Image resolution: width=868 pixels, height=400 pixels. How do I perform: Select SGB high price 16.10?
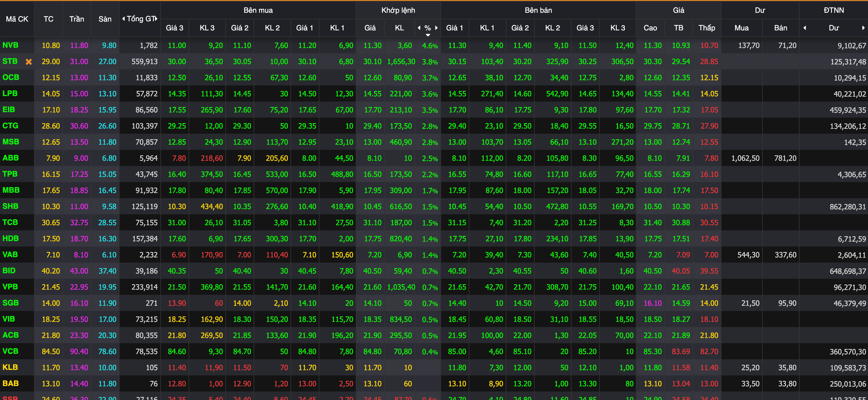coord(653,303)
